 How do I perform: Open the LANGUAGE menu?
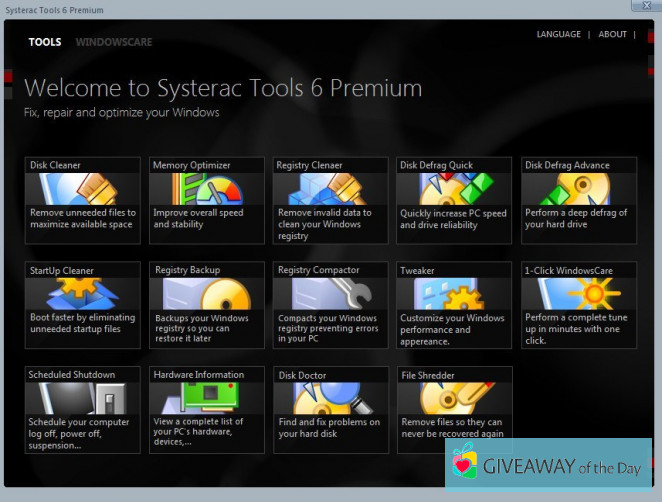click(558, 34)
